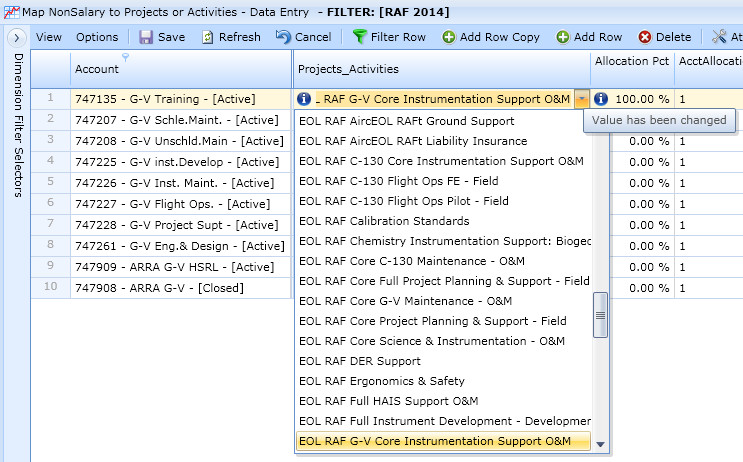743x462 pixels.
Task: Click the tools wrench icon in the toolbar
Action: [x=719, y=36]
